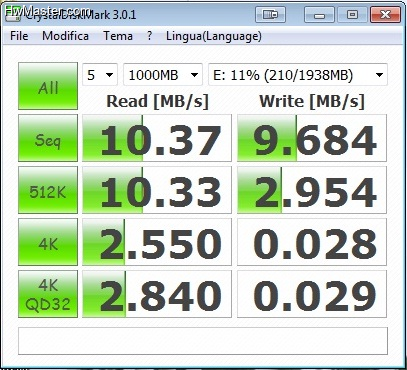407x370 pixels.
Task: Start the 4K QD32 test
Action: pyautogui.click(x=48, y=294)
